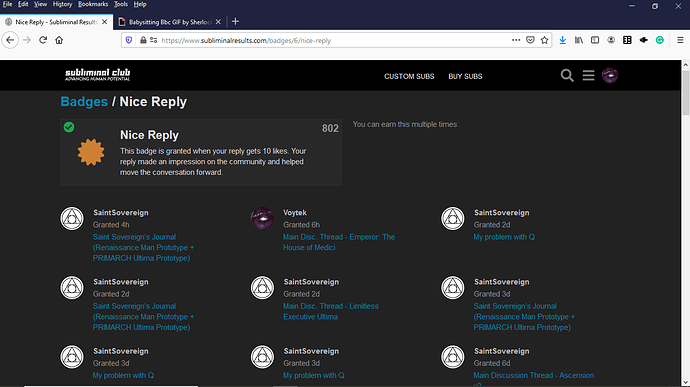This screenshot has height=387, width=690.
Task: Reload the current page
Action: (43, 40)
